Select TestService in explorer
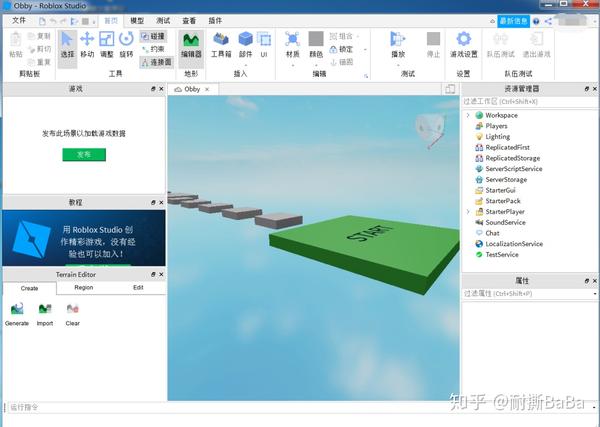The height and width of the screenshot is (427, 600). tap(502, 254)
